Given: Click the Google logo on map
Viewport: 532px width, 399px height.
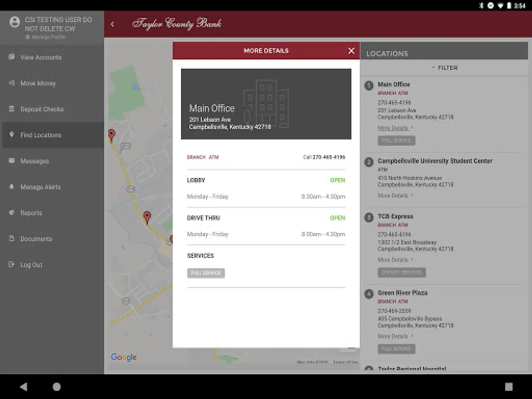Looking at the screenshot, I should [x=124, y=357].
